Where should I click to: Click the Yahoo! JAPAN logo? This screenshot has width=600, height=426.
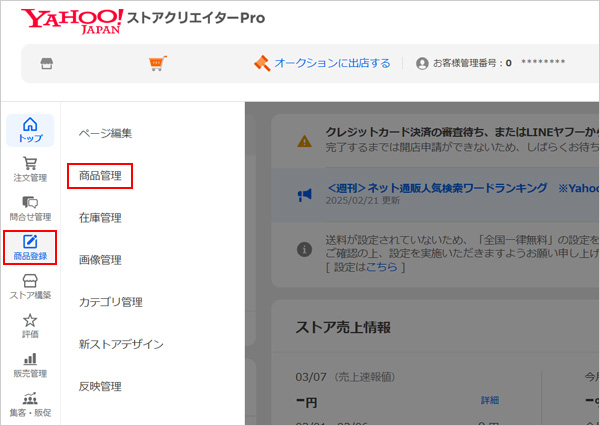pos(72,21)
